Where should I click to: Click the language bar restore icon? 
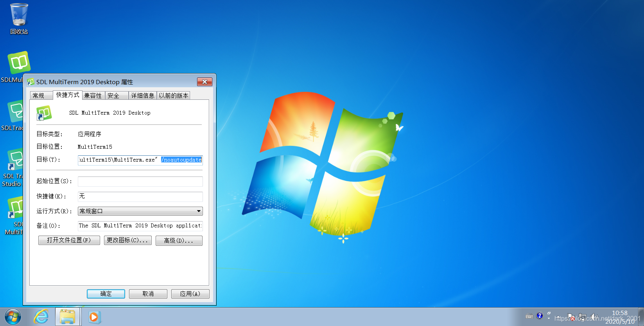click(549, 313)
